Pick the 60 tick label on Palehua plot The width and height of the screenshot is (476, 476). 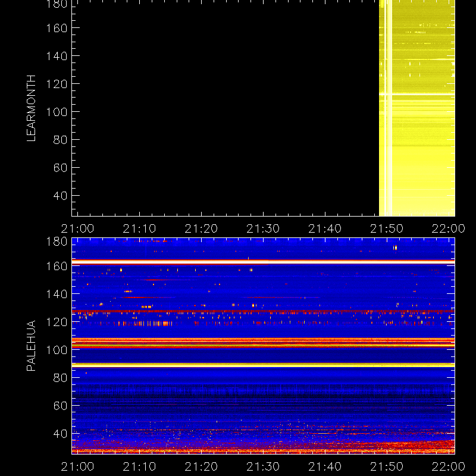(x=60, y=406)
